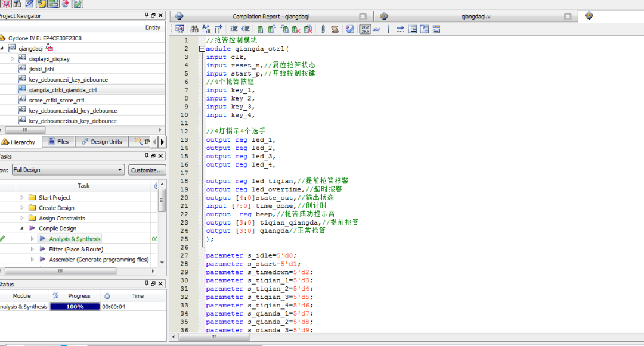Collapse the Compile Design task group
The width and height of the screenshot is (644, 346).
[x=22, y=229]
